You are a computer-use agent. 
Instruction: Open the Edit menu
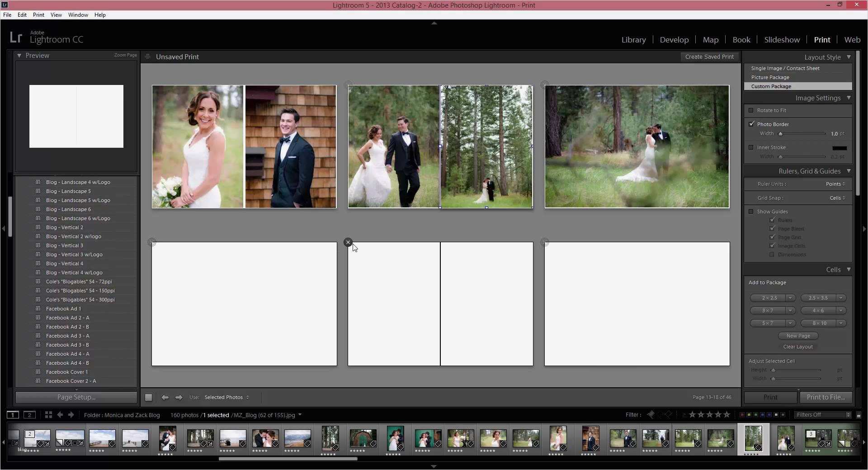coord(22,15)
